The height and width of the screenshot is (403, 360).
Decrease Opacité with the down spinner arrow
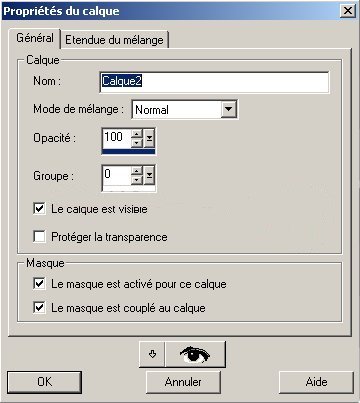click(x=137, y=143)
